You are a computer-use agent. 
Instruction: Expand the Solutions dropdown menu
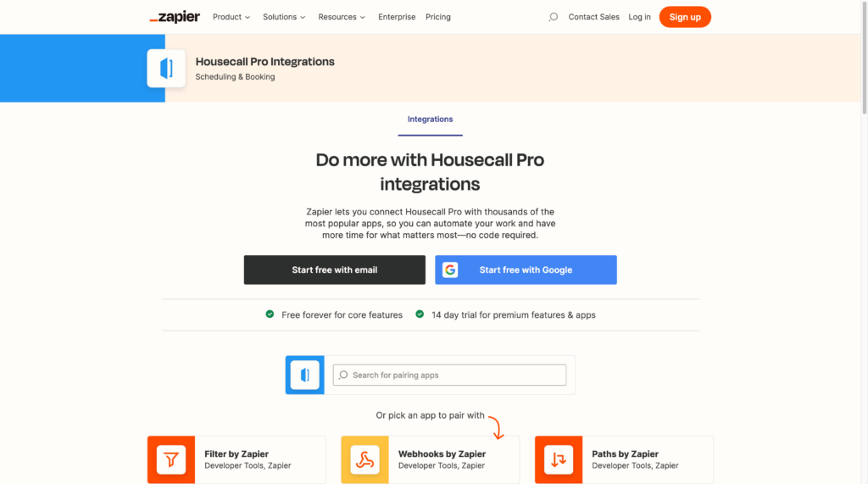(x=285, y=17)
